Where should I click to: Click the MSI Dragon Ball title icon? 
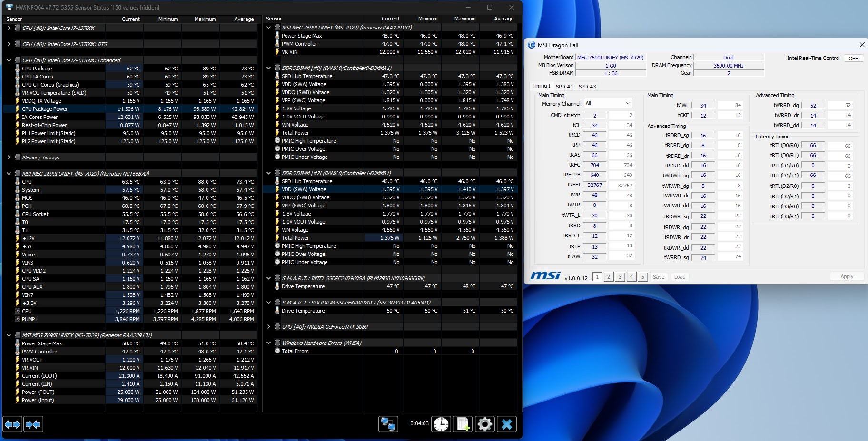[x=532, y=45]
